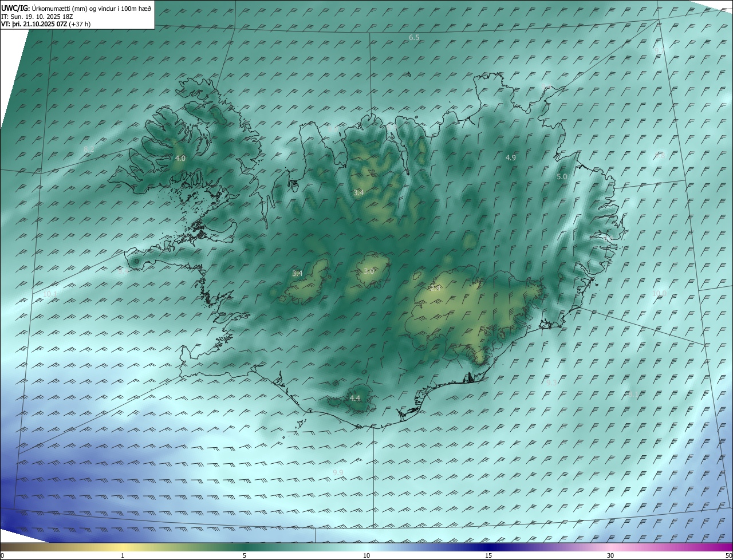Click the 4.9 value label in northeast Iceland
The height and width of the screenshot is (560, 733).
tap(511, 157)
